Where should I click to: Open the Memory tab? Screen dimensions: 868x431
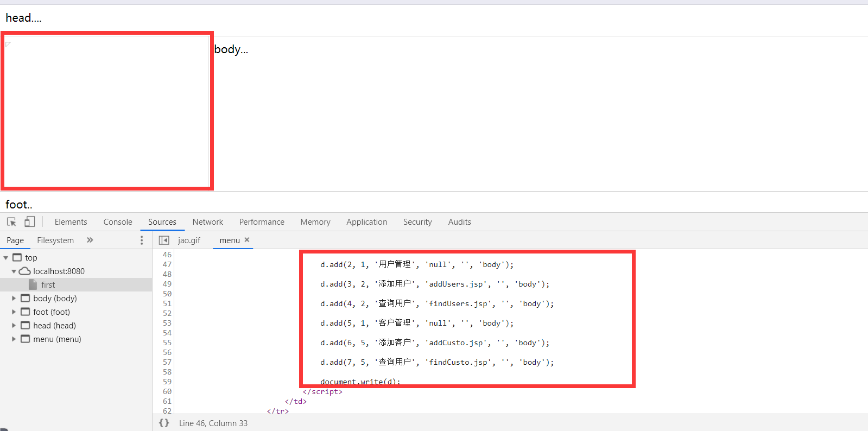[315, 221]
